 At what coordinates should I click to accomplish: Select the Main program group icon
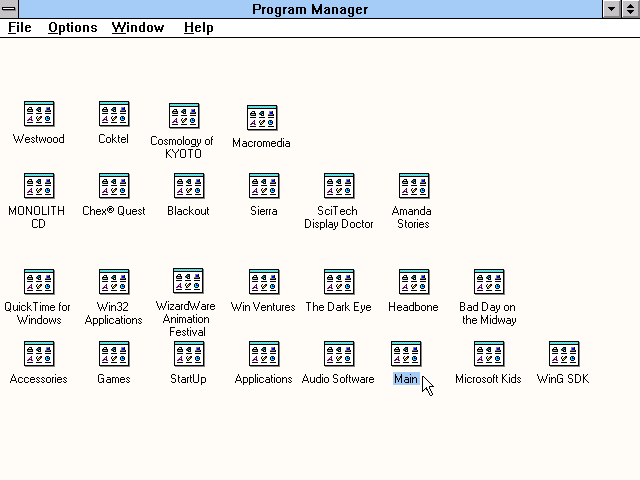pos(406,354)
